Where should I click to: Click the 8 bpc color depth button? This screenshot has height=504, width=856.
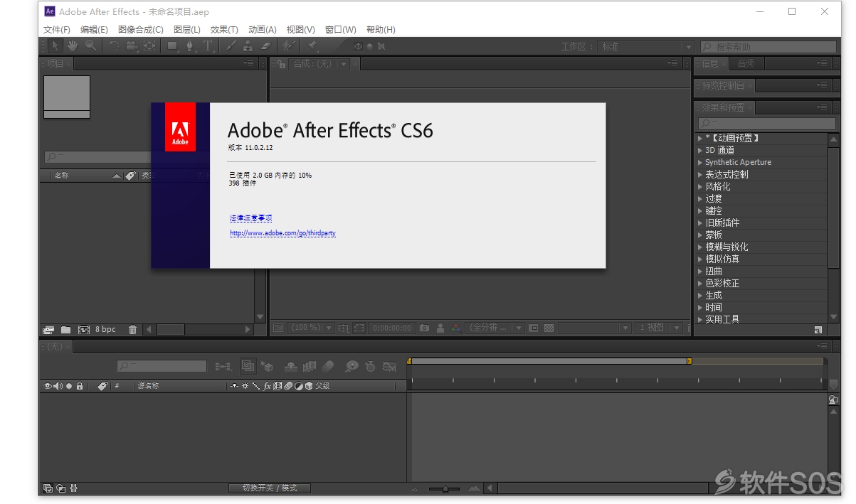pyautogui.click(x=105, y=329)
